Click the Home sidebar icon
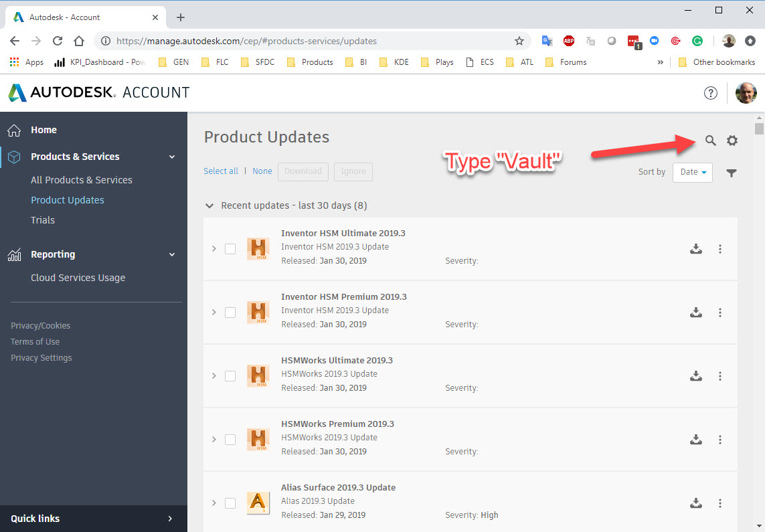The image size is (765, 532). pyautogui.click(x=13, y=129)
